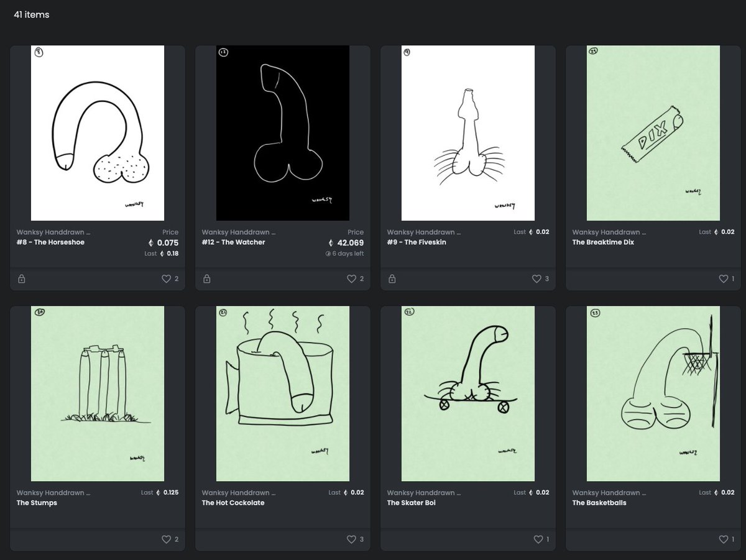Open collection name above The Basketballs
This screenshot has width=746, height=560.
609,493
